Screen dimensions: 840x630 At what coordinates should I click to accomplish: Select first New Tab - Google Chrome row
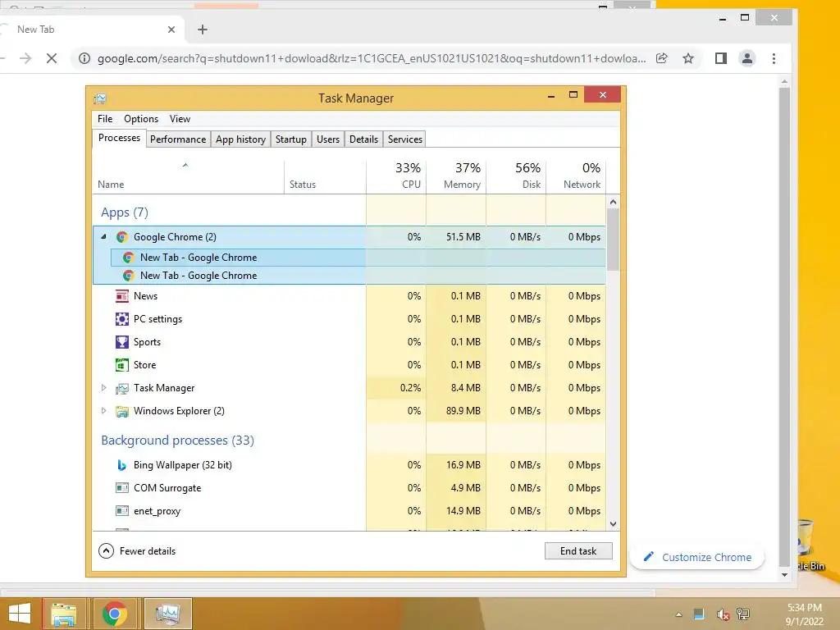(358, 258)
